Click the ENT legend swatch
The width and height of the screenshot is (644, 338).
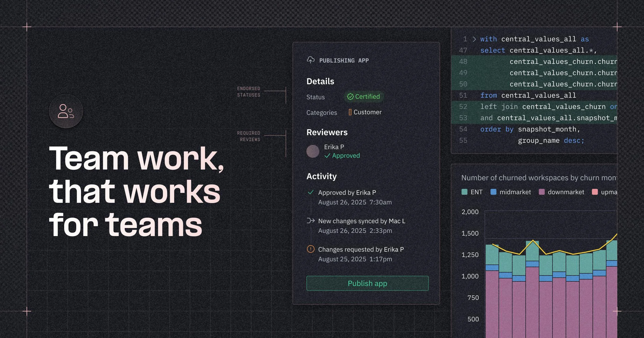[x=464, y=192]
